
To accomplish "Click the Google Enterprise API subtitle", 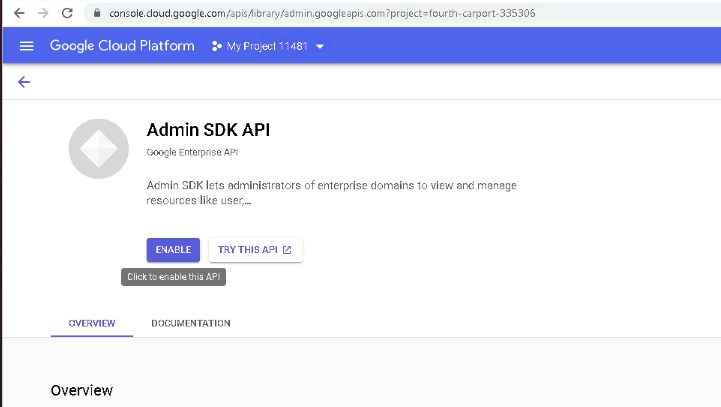I will tap(192, 152).
